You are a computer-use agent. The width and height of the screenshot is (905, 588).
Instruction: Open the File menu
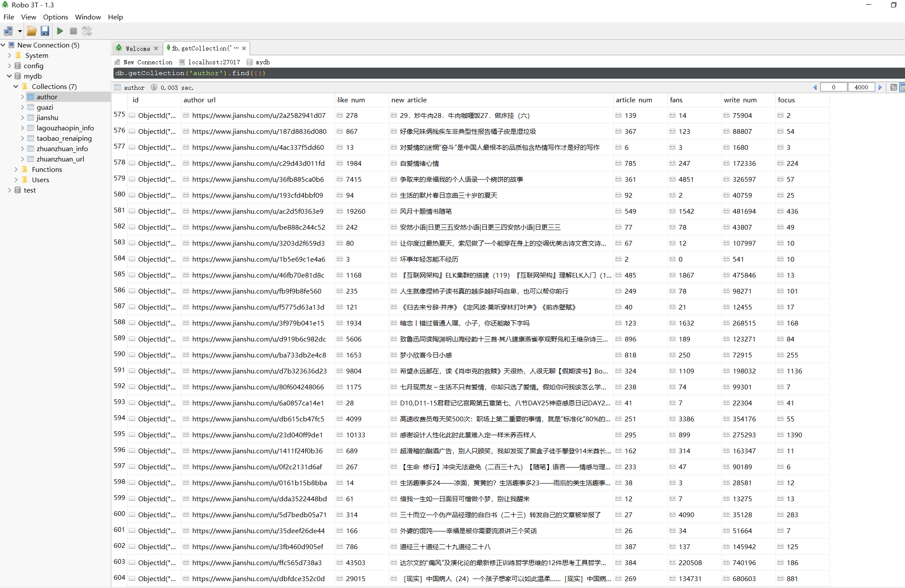(x=9, y=17)
